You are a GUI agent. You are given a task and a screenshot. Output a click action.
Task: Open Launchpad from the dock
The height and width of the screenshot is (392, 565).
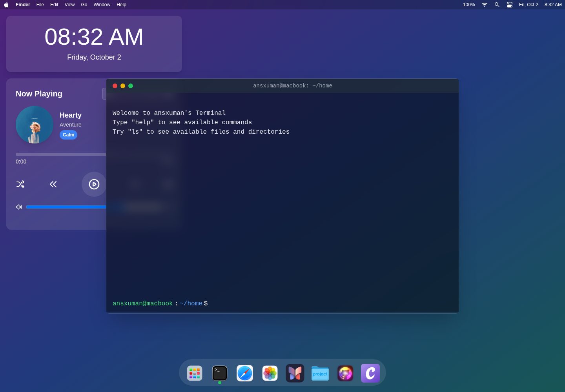click(x=195, y=373)
